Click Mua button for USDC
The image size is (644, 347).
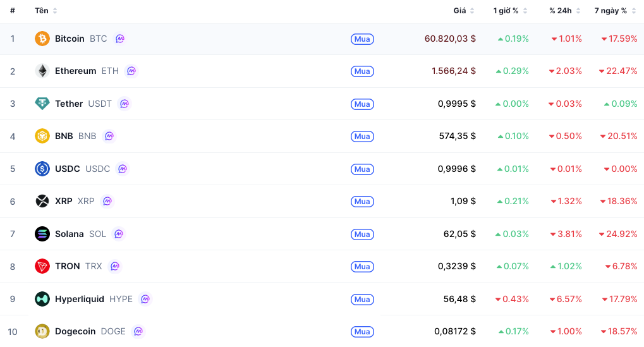362,169
